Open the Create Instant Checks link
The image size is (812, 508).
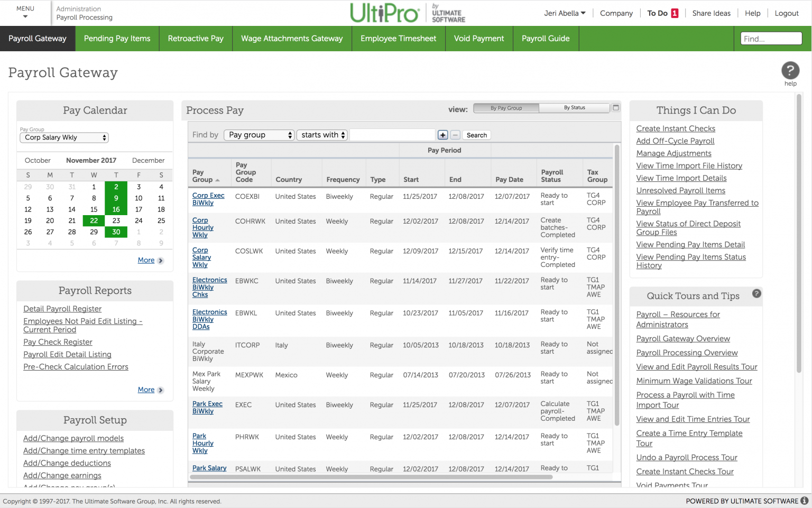pos(675,128)
